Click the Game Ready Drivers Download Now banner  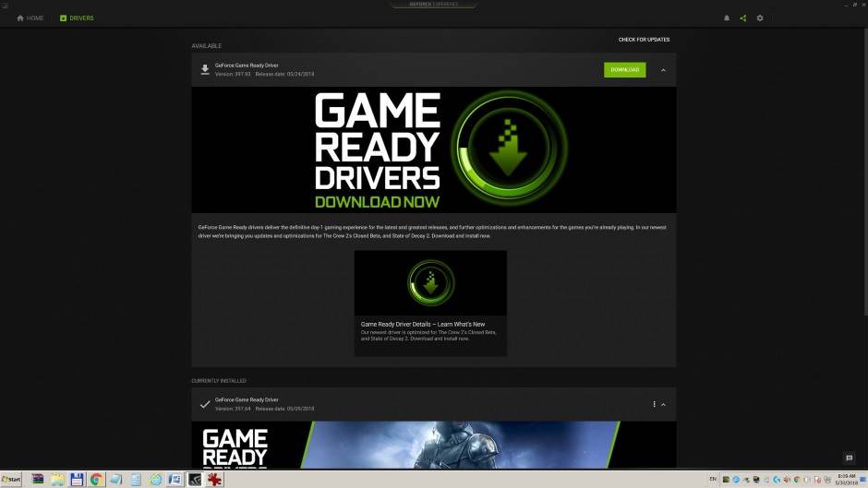[433, 150]
